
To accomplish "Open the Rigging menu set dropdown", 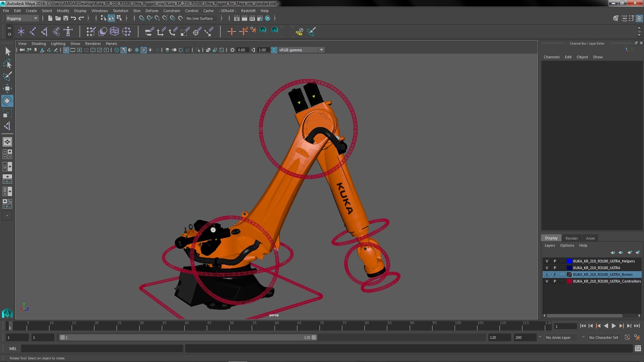I will tap(22, 18).
